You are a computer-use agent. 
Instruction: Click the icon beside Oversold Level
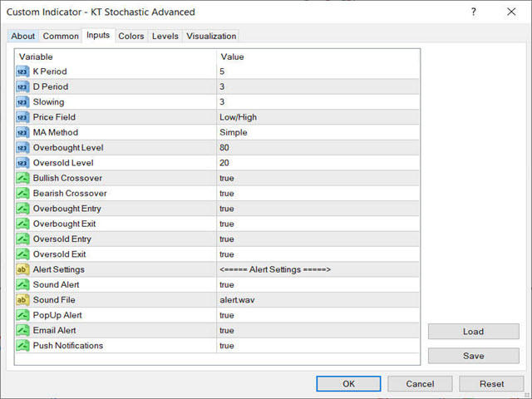tap(22, 163)
